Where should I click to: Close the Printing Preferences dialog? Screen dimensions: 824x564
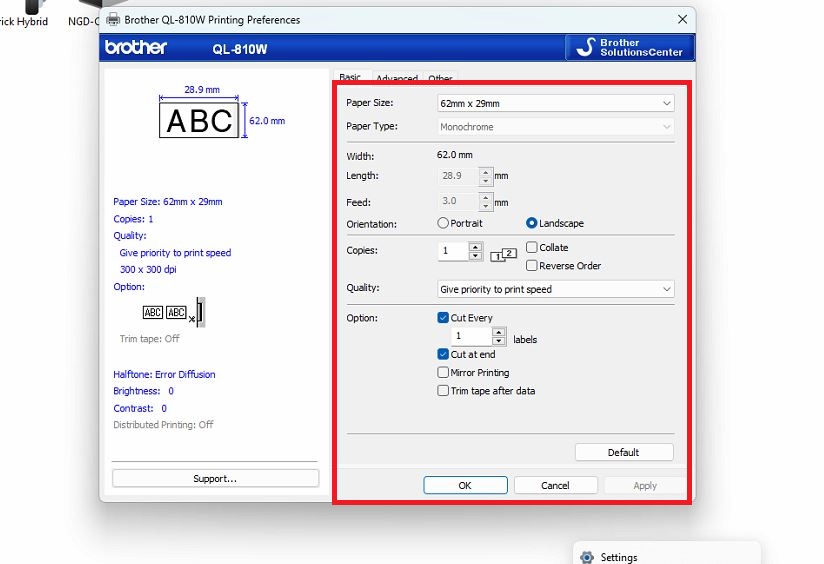pos(682,19)
